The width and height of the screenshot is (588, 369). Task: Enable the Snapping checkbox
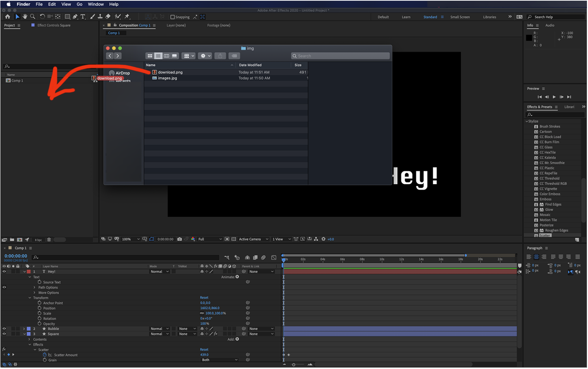coord(172,17)
